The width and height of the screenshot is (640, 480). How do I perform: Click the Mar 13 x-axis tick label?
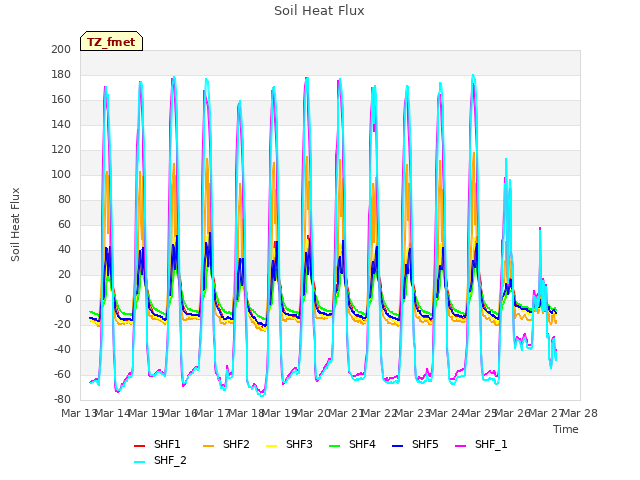[x=79, y=413]
